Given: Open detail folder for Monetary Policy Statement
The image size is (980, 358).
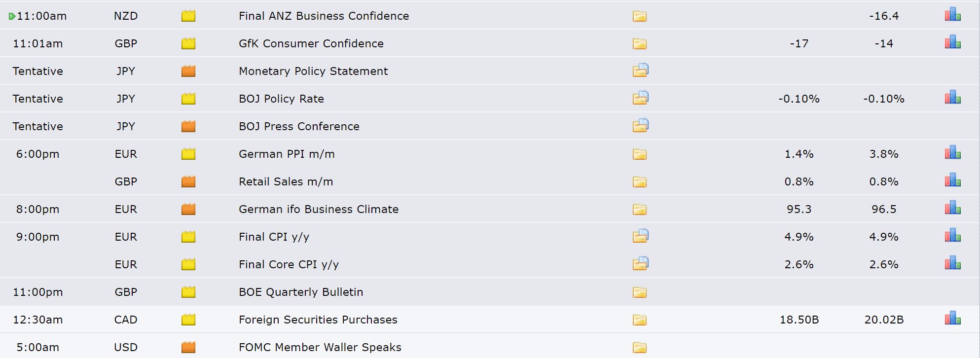Looking at the screenshot, I should click(x=640, y=71).
